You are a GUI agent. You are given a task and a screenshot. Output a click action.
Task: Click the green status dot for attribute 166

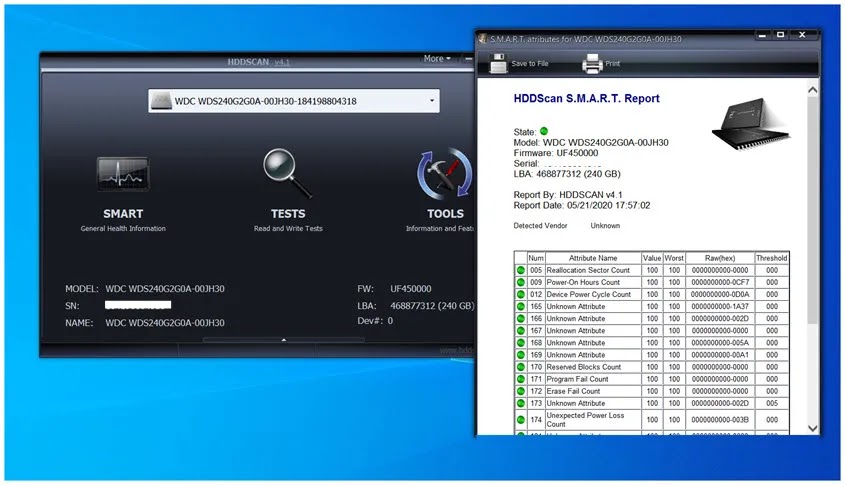point(521,318)
